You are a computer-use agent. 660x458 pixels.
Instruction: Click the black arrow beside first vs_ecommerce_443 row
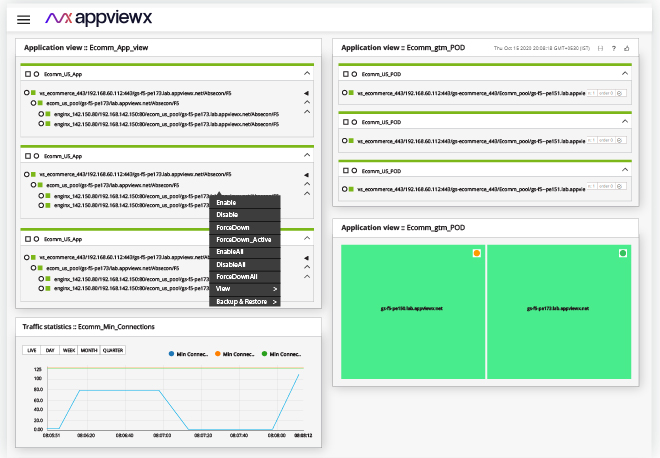coord(306,93)
